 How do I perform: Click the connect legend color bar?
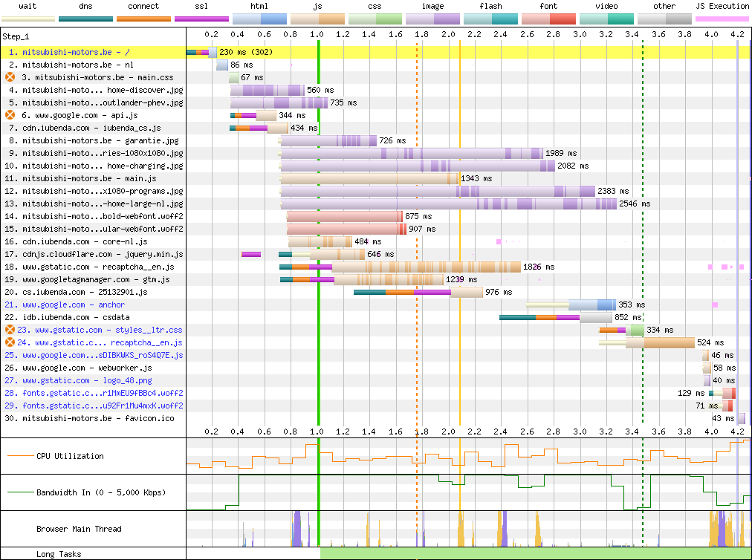(x=143, y=19)
